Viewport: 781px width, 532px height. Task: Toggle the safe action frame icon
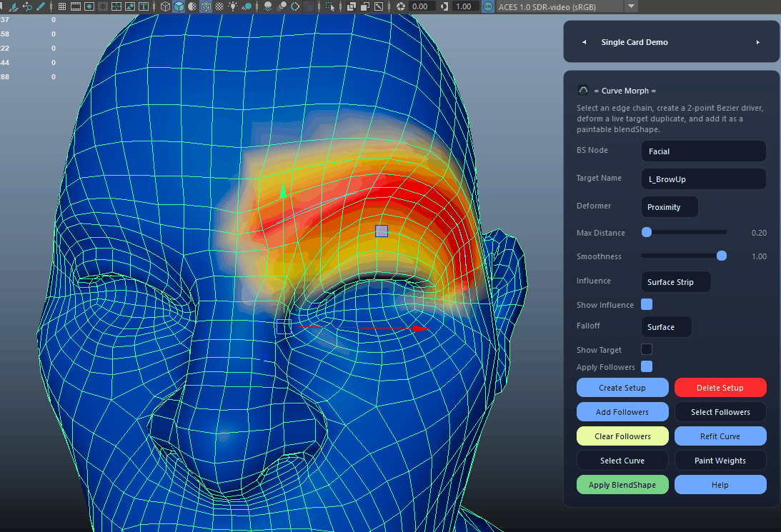pos(130,6)
